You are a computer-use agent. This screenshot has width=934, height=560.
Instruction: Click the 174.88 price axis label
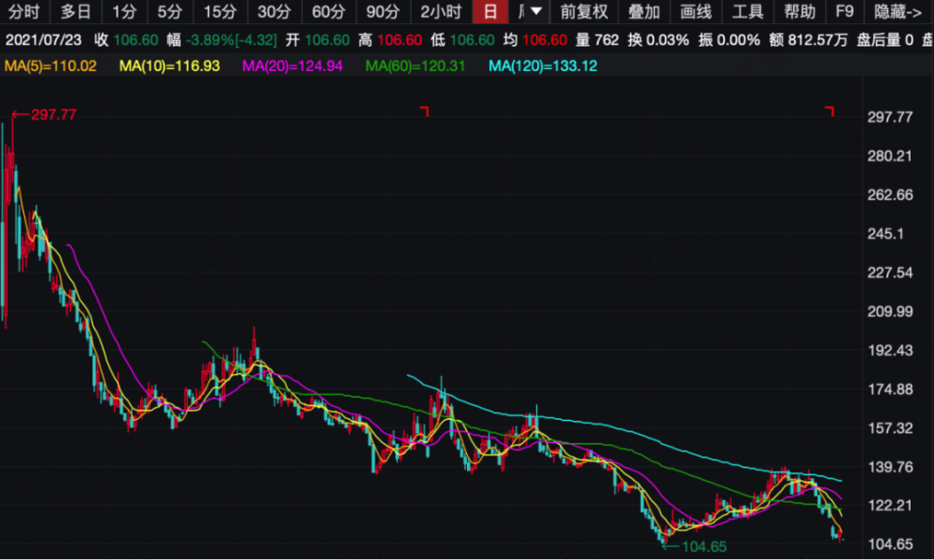pos(890,389)
